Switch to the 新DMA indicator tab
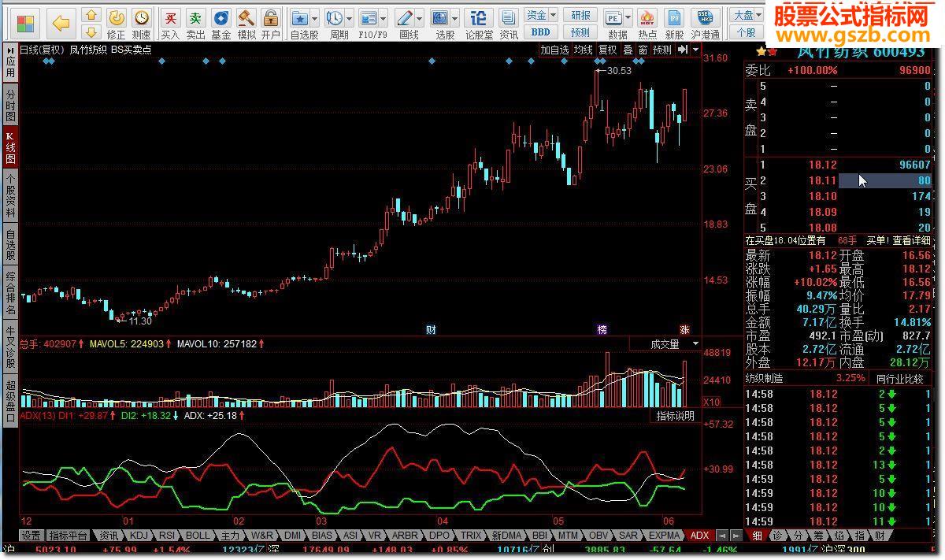 [x=507, y=535]
